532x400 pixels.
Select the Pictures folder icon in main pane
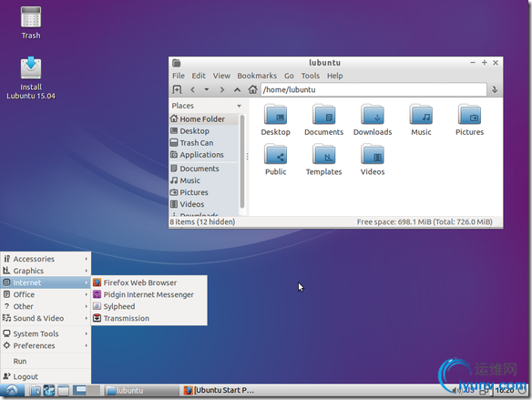pos(469,120)
